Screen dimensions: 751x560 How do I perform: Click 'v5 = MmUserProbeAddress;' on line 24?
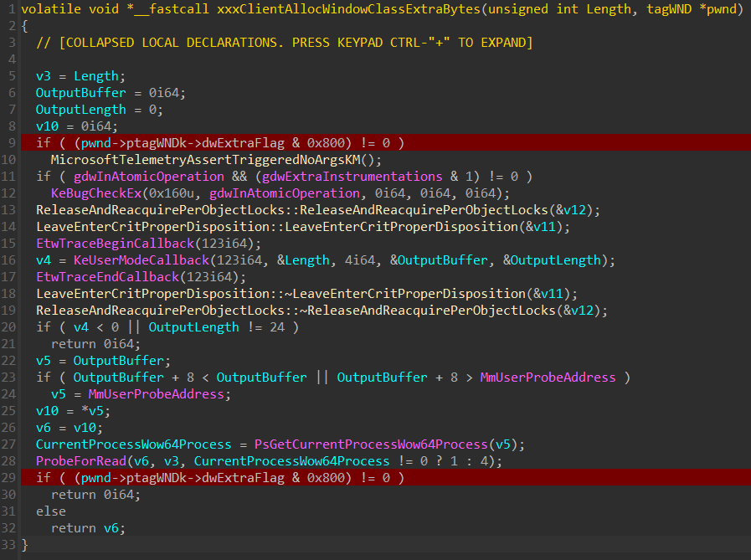pyautogui.click(x=141, y=393)
